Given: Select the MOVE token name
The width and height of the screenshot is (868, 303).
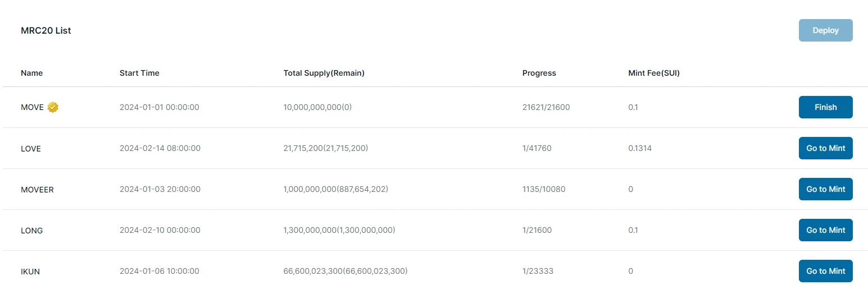Looking at the screenshot, I should [32, 107].
